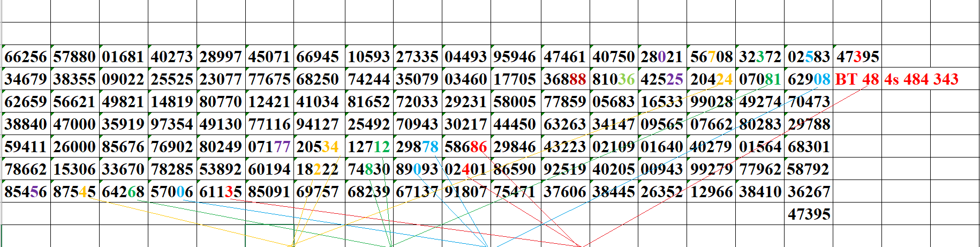Select the cell showing 81036
This screenshot has height=247, width=980.
pos(614,79)
